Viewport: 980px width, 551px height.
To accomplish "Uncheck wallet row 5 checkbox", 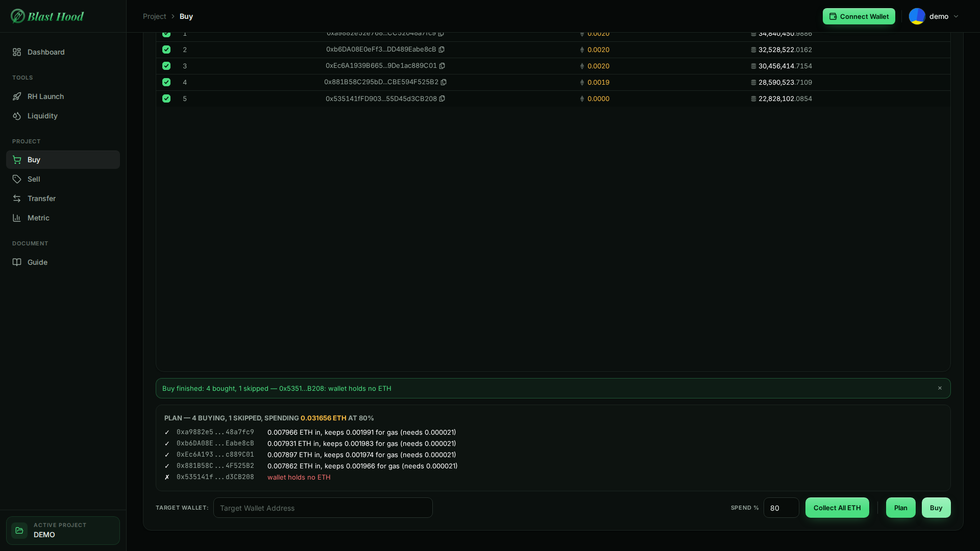I will pos(166,98).
